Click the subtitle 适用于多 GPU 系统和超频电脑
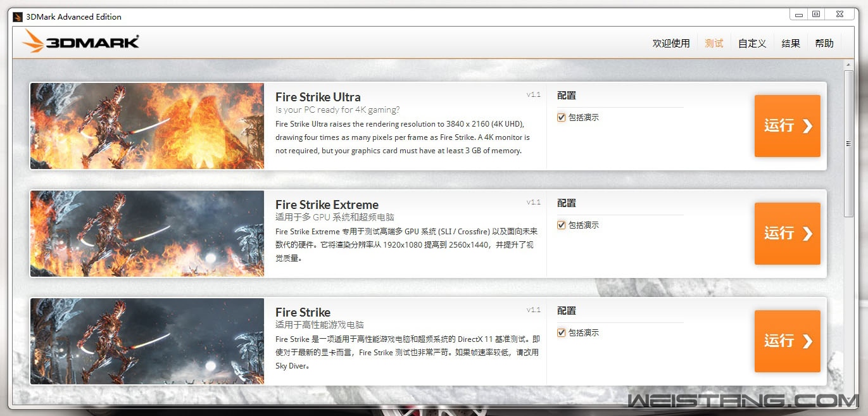This screenshot has height=416, width=868. click(335, 217)
